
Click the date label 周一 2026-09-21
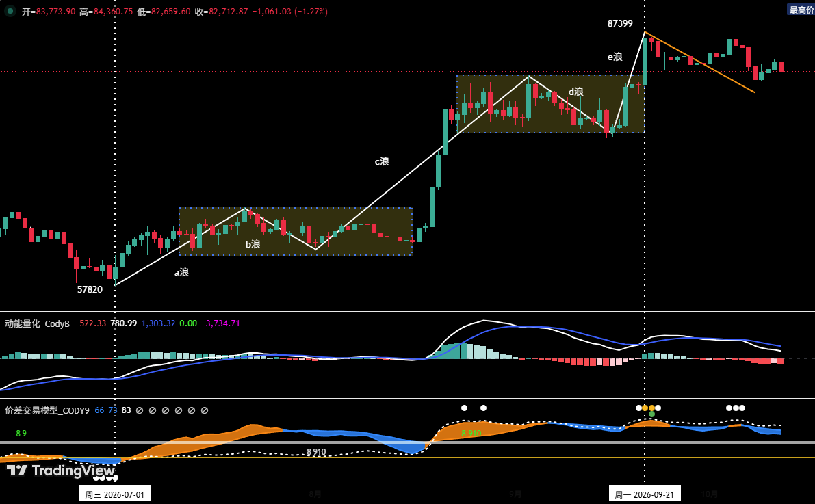point(645,494)
